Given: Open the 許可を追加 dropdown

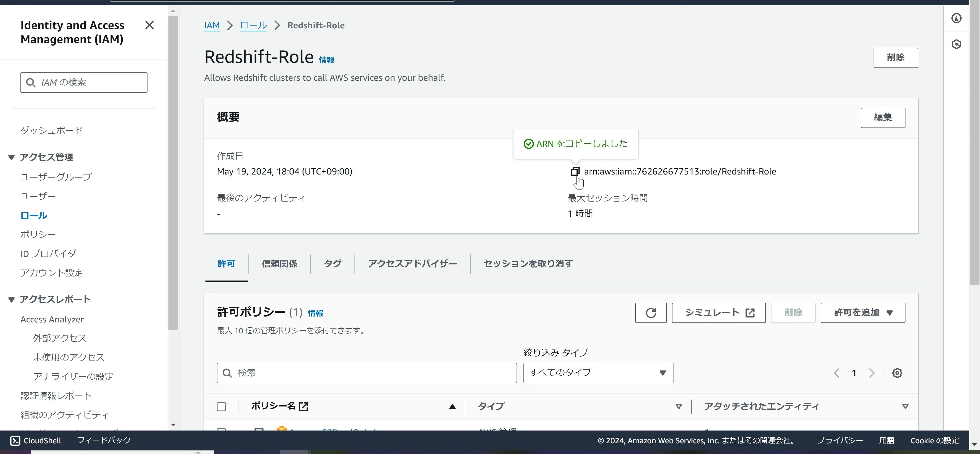Looking at the screenshot, I should (862, 313).
